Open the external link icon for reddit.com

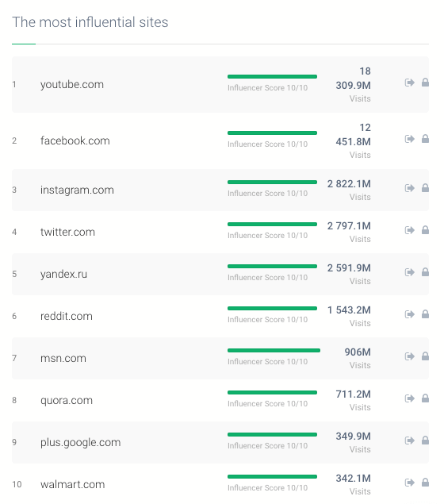click(409, 314)
